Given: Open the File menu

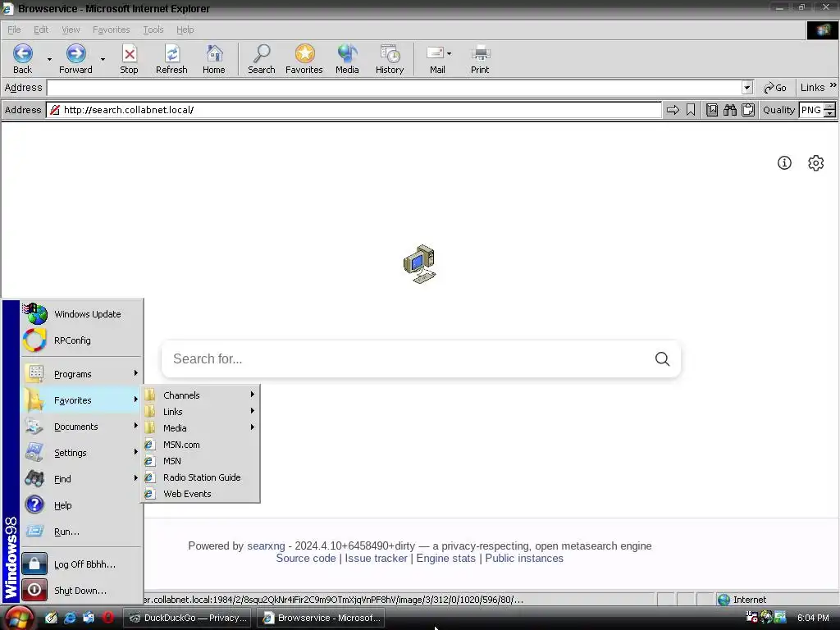Looking at the screenshot, I should (14, 30).
